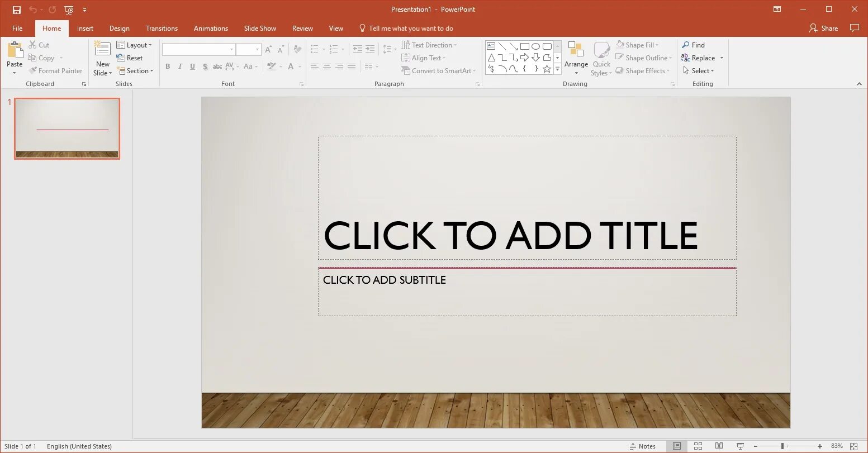Click the Find button

coord(694,45)
